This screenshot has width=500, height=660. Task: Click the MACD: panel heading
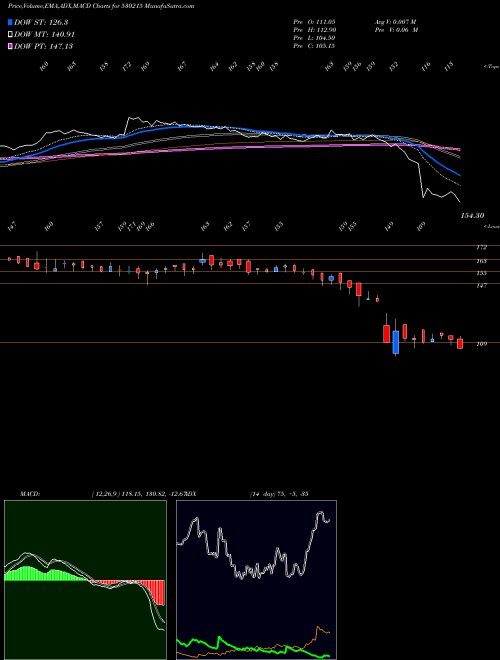pyautogui.click(x=30, y=494)
